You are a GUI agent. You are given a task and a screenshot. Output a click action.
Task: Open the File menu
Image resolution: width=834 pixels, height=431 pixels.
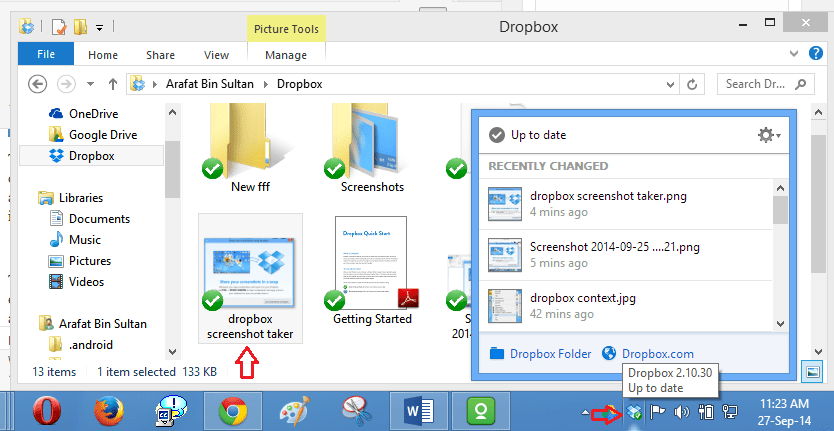(x=46, y=54)
